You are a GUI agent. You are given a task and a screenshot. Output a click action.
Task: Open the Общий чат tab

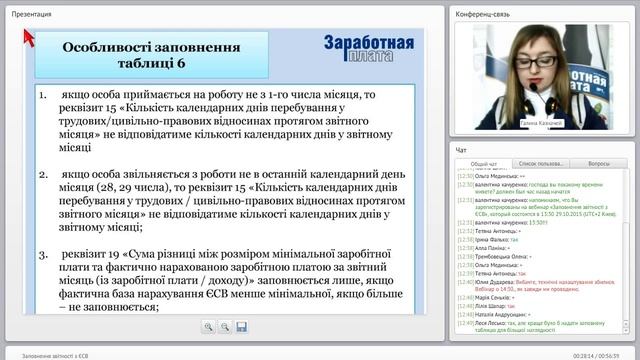[x=484, y=164]
